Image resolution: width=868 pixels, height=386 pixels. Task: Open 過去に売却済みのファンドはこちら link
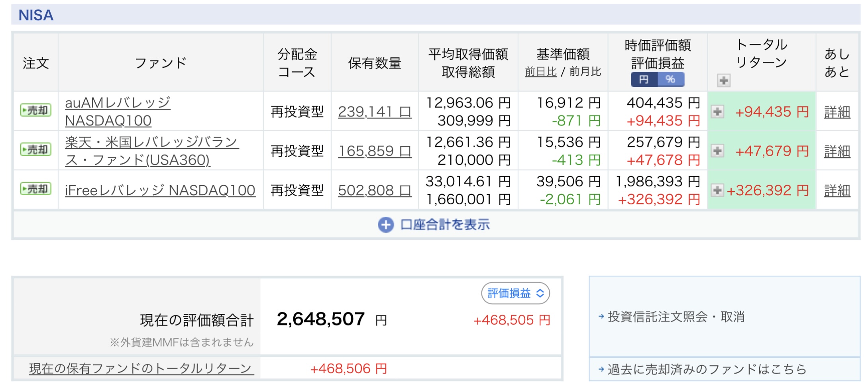click(707, 369)
